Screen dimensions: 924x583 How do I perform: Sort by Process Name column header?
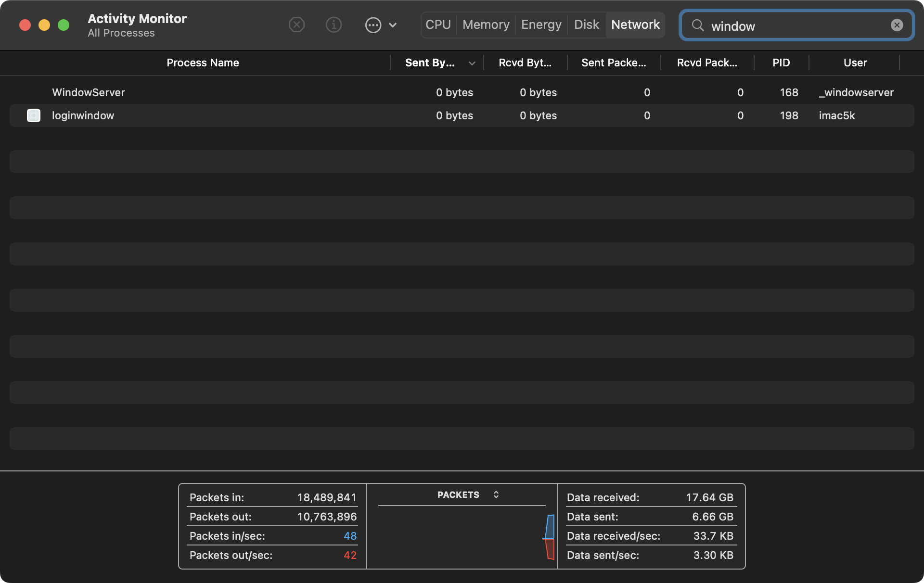pyautogui.click(x=203, y=63)
